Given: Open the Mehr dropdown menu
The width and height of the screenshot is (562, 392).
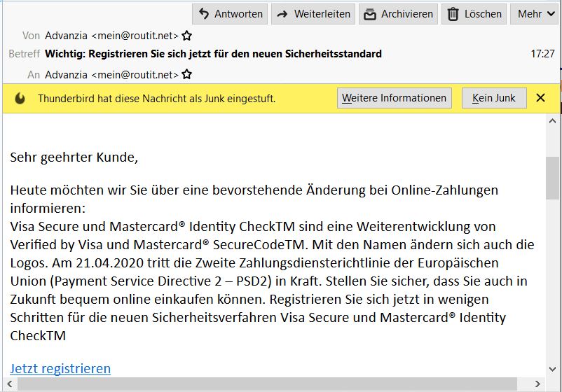Looking at the screenshot, I should click(535, 14).
